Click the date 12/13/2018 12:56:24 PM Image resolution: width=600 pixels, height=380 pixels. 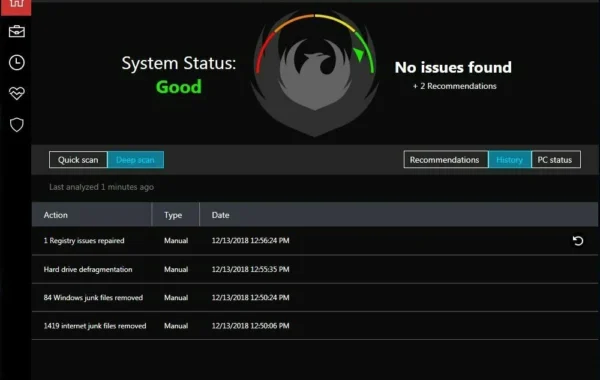250,241
